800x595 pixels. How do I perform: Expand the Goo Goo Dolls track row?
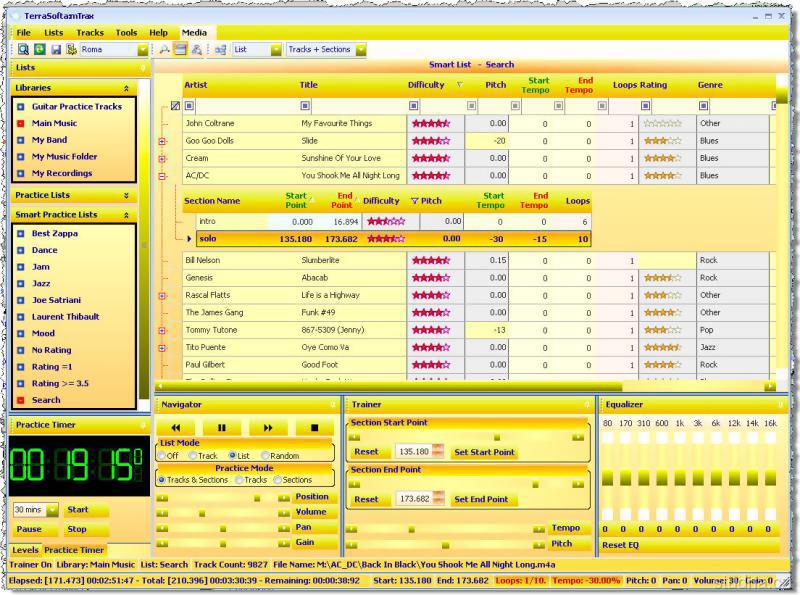coord(162,141)
